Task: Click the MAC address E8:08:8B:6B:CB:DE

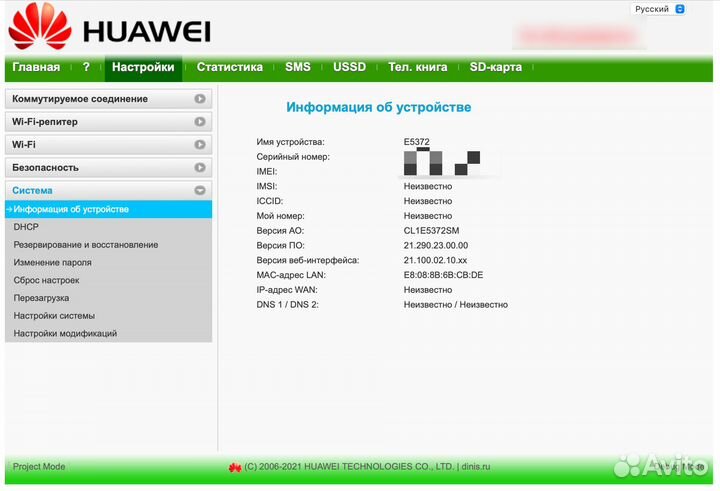Action: (x=443, y=275)
